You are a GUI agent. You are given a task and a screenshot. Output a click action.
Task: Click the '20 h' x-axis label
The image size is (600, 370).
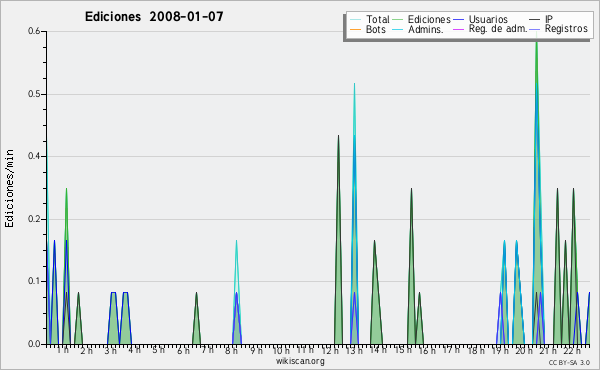(x=524, y=351)
